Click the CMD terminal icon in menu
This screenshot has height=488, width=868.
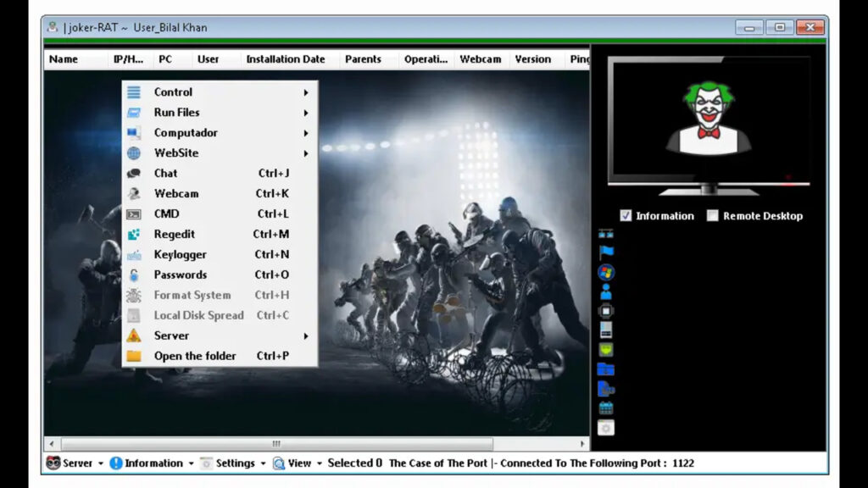click(x=133, y=214)
